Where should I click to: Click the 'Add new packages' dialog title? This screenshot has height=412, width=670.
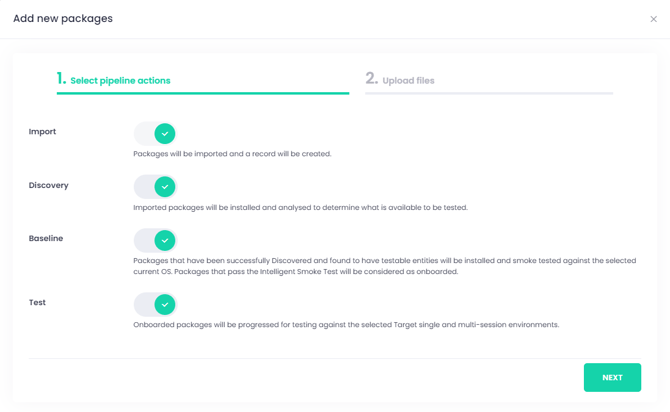[x=63, y=19]
